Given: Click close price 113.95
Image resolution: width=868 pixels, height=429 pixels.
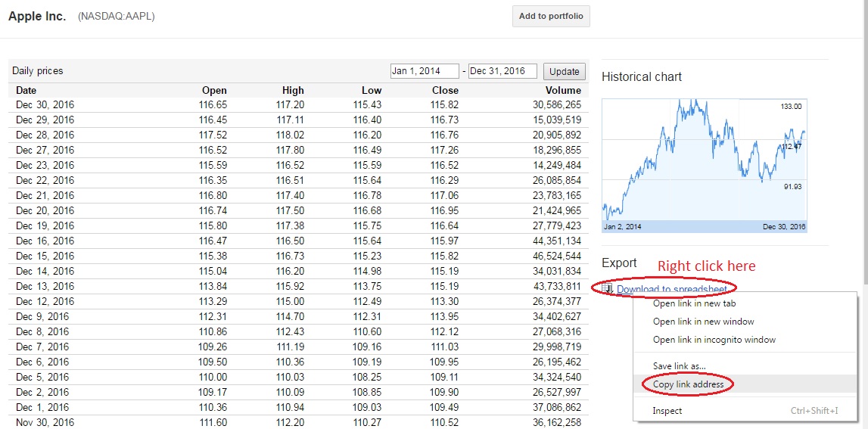Looking at the screenshot, I should tap(444, 317).
